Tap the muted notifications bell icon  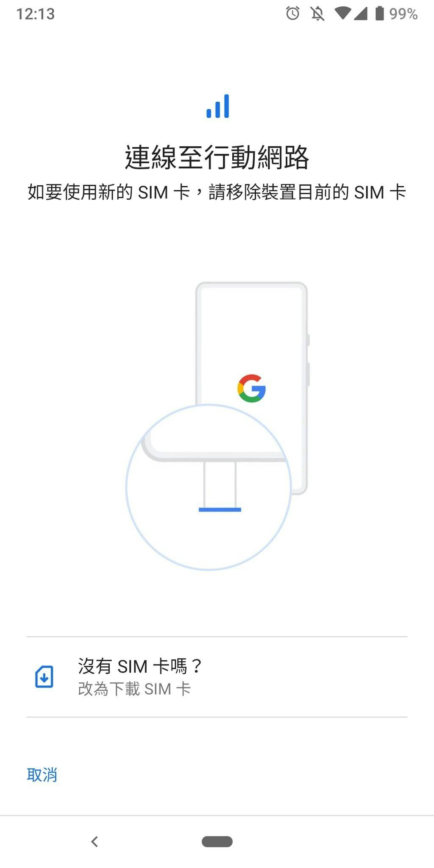[317, 14]
